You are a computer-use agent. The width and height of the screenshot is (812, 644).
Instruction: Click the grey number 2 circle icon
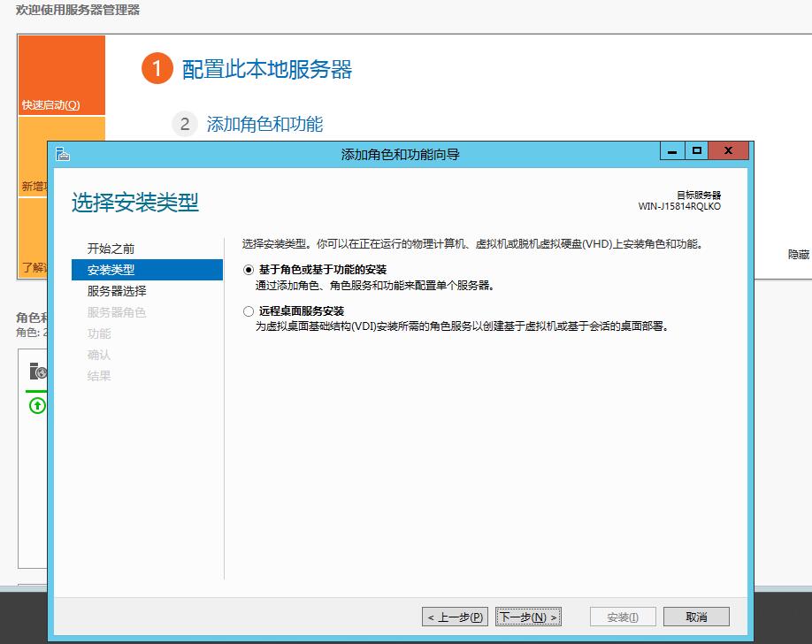pos(184,124)
